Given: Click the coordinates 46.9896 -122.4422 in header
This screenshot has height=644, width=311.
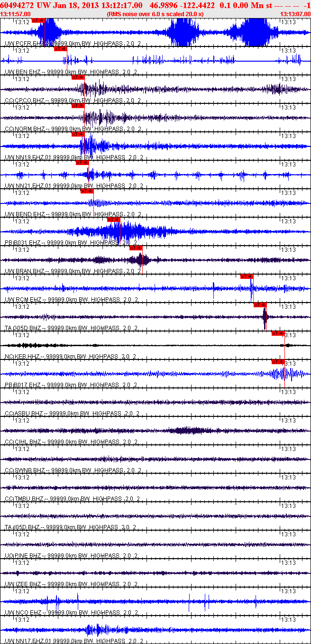Looking at the screenshot, I should pyautogui.click(x=181, y=5).
